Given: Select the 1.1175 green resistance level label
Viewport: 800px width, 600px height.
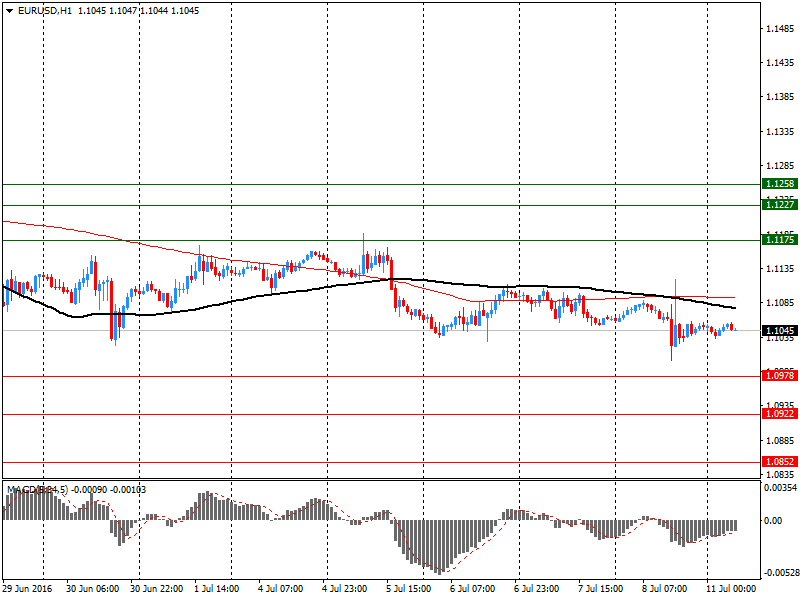Looking at the screenshot, I should tap(780, 239).
